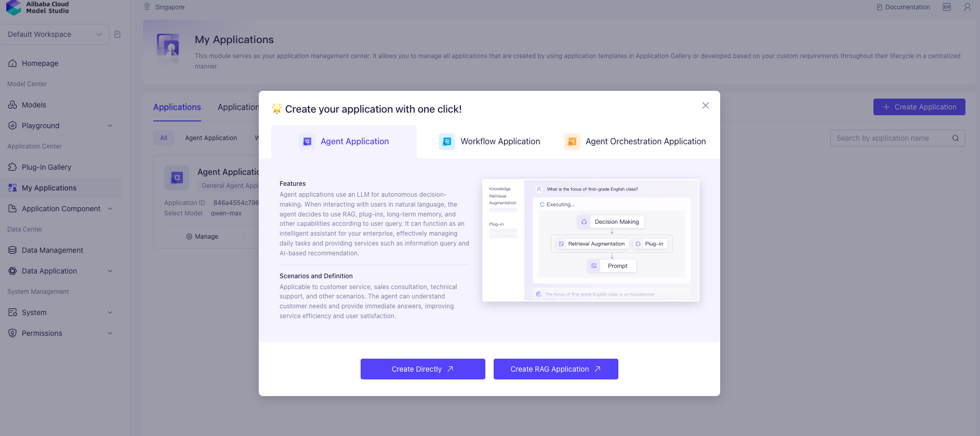Screen dimensions: 980x436
Task: Open Plug-in Gallery in sidebar
Action: pyautogui.click(x=61, y=167)
